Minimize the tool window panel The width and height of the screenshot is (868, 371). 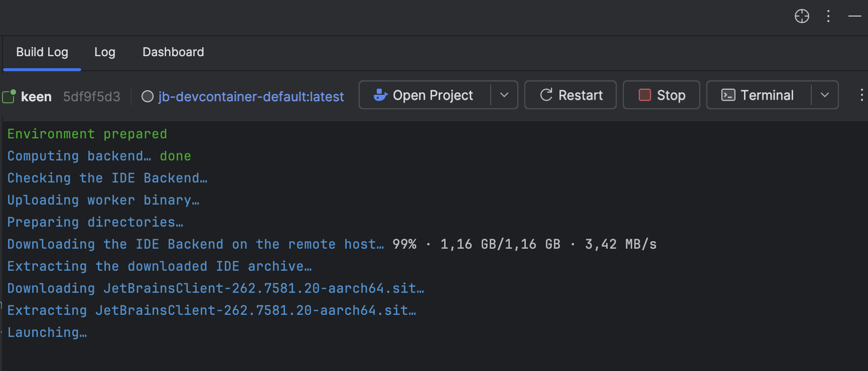click(855, 16)
